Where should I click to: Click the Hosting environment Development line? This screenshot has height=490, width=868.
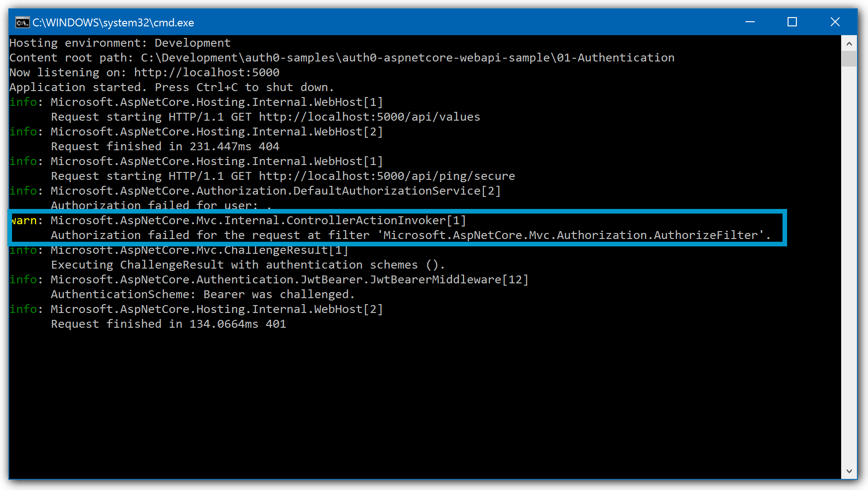point(119,43)
